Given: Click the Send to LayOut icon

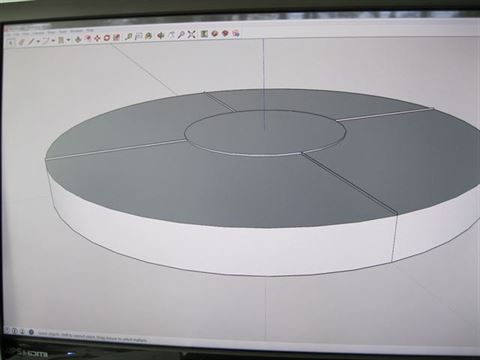Looking at the screenshot, I should pyautogui.click(x=236, y=33).
